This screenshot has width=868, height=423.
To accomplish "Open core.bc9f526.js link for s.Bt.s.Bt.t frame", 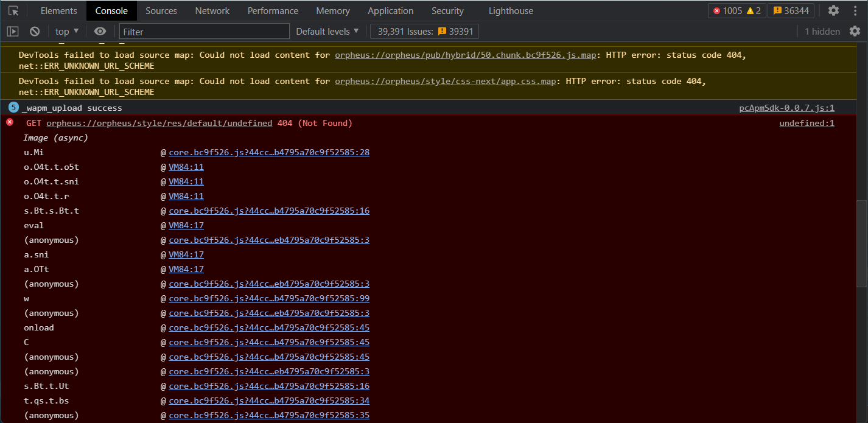I will [269, 211].
